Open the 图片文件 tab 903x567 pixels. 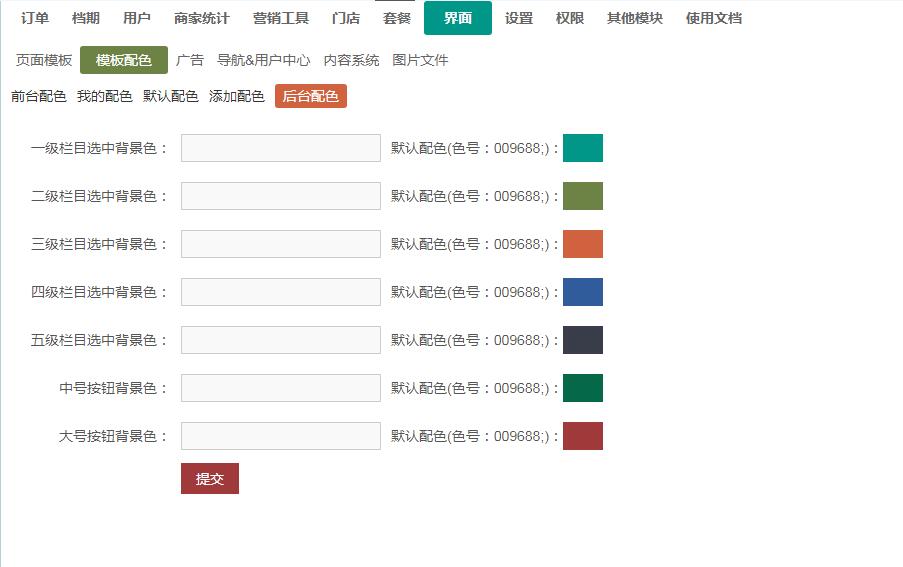point(421,60)
